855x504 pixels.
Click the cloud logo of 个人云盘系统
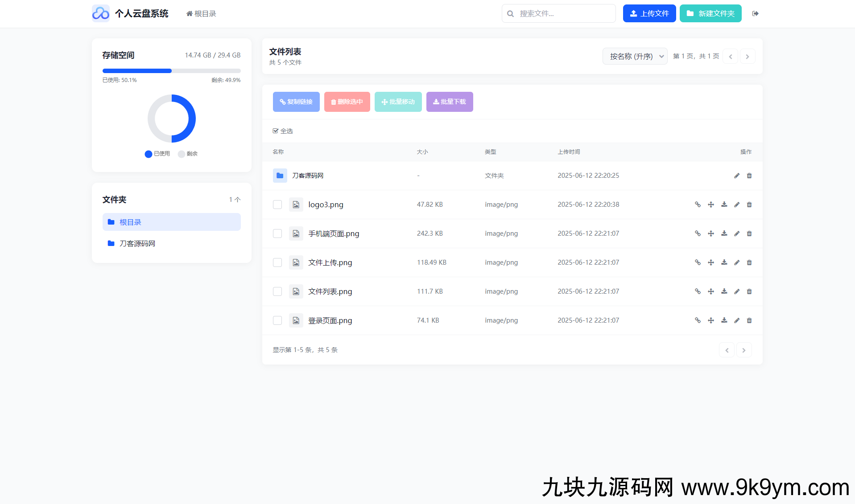coord(101,13)
